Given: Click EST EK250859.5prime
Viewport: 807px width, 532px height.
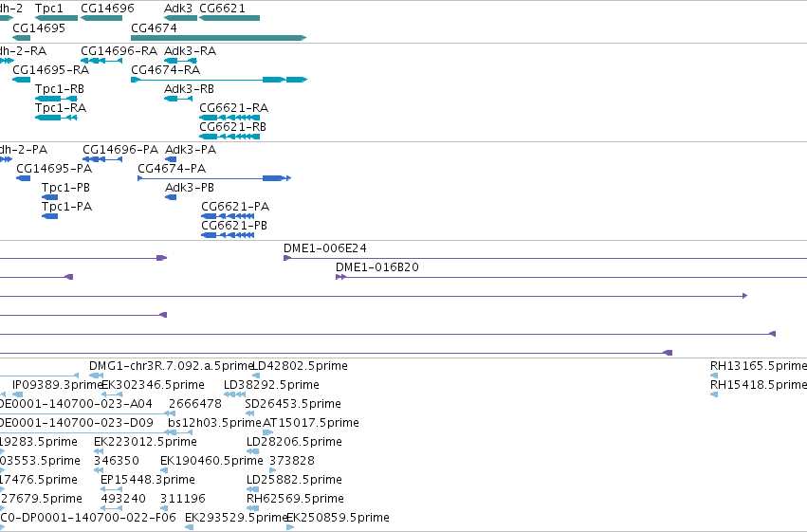Looking at the screenshot, I should [x=338, y=519].
